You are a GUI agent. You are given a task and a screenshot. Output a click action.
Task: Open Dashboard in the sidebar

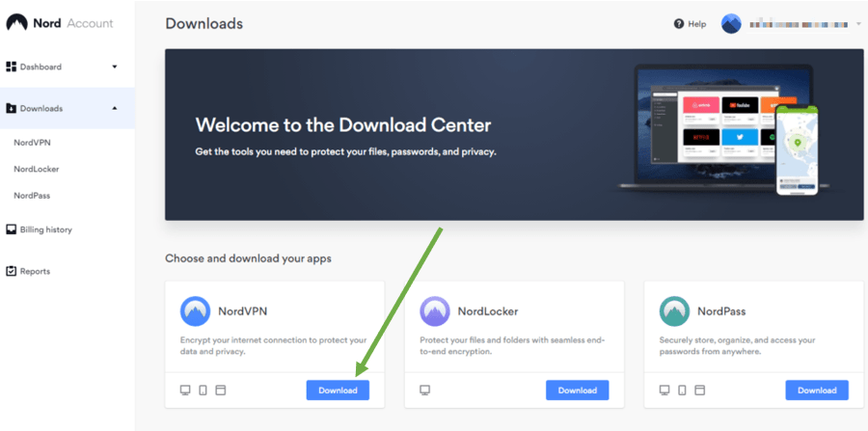(67, 67)
